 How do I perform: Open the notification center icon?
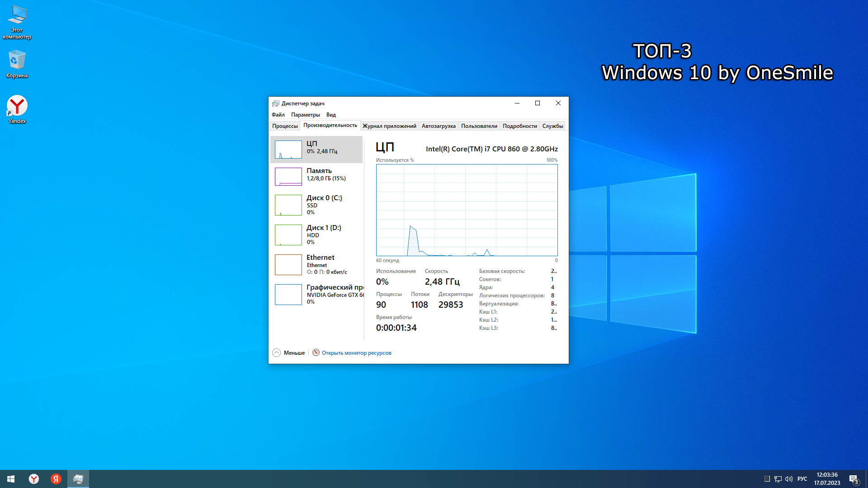(854, 479)
